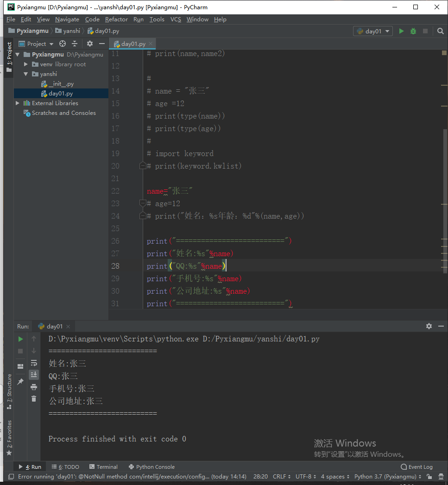The image size is (448, 485).
Task: Open the Event Log
Action: pyautogui.click(x=416, y=466)
